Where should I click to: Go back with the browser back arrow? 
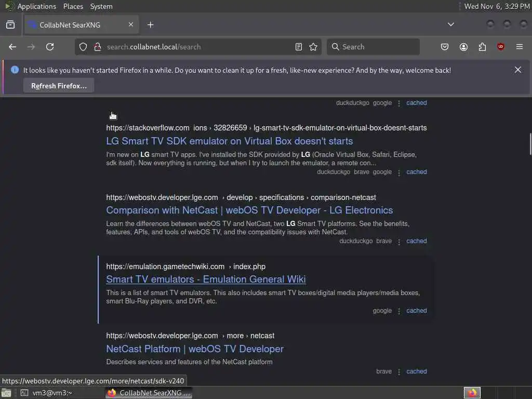point(12,47)
